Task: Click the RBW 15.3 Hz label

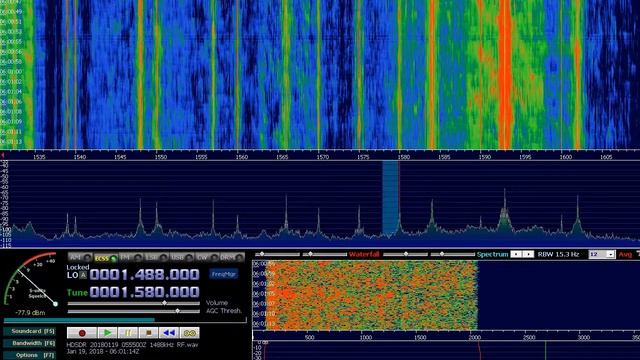Action: tap(558, 254)
